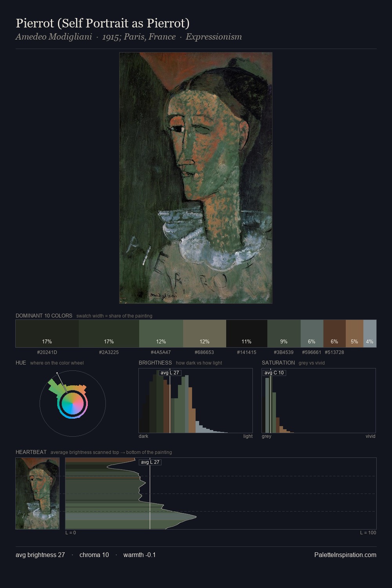
Task: Click 'warmth -0.1' footer text
Action: pyautogui.click(x=140, y=555)
